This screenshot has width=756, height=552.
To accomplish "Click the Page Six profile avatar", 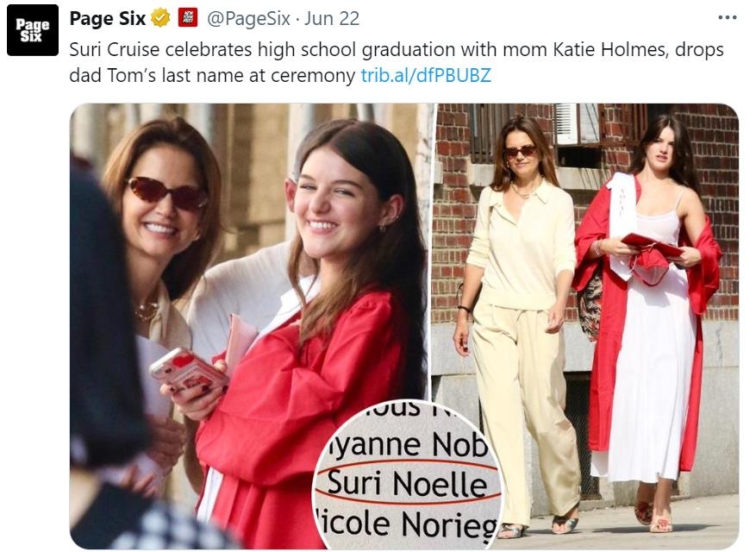I will tap(33, 30).
